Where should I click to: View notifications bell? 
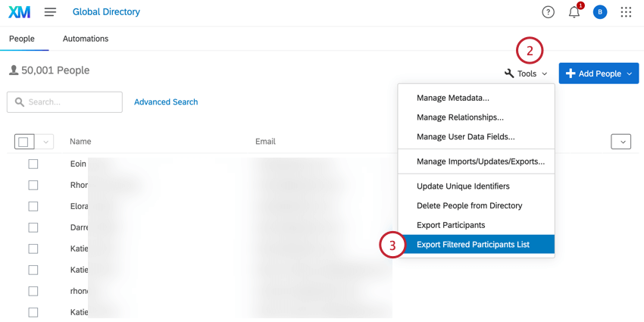coord(574,12)
